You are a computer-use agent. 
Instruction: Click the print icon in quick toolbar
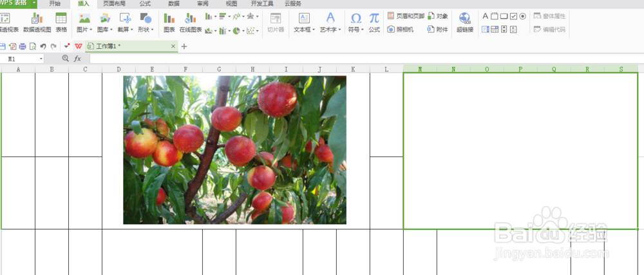point(23,46)
